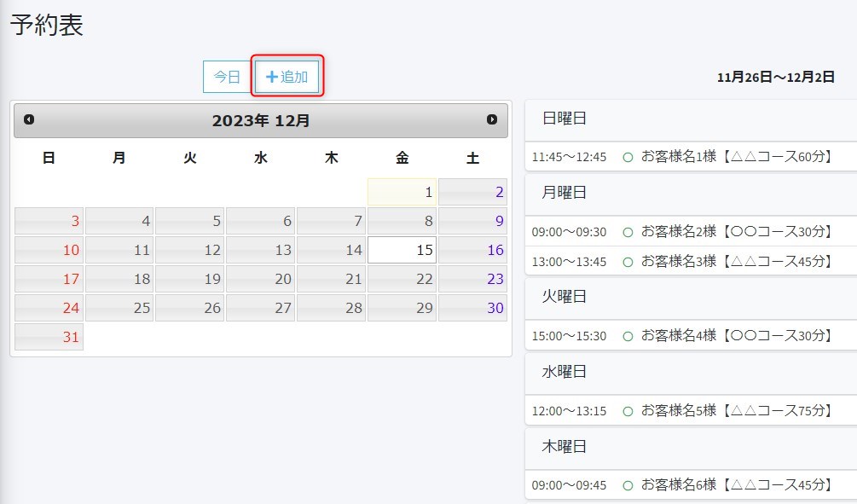
Task: Select December 1 on the calendar
Action: 402,193
